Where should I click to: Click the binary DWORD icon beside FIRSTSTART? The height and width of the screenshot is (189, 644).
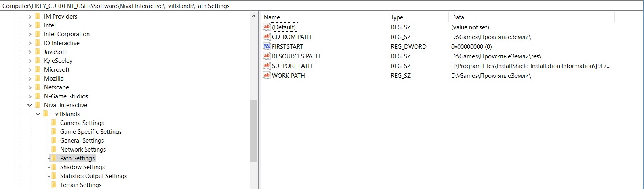267,46
